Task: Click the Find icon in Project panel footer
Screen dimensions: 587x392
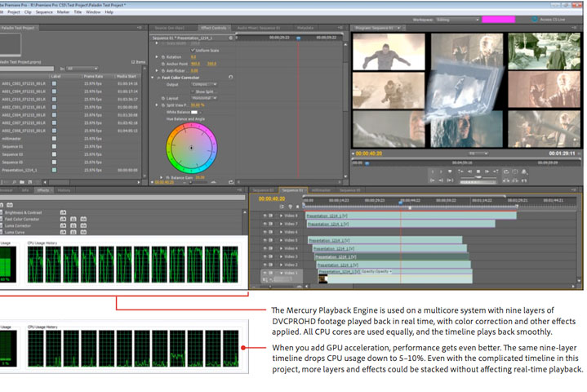Action: tap(14, 182)
